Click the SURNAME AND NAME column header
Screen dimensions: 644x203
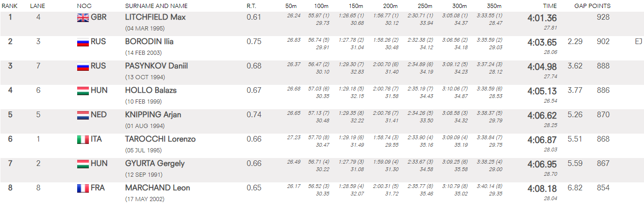pyautogui.click(x=156, y=6)
